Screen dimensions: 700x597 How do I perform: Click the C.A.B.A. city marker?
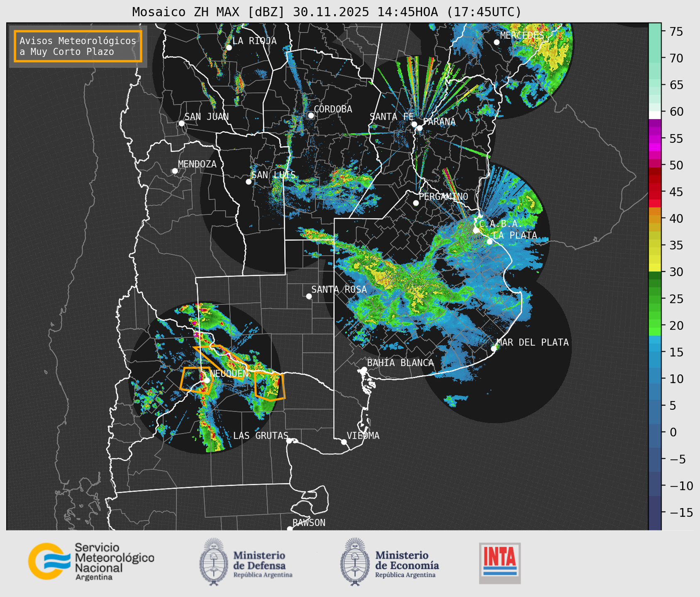click(x=476, y=230)
